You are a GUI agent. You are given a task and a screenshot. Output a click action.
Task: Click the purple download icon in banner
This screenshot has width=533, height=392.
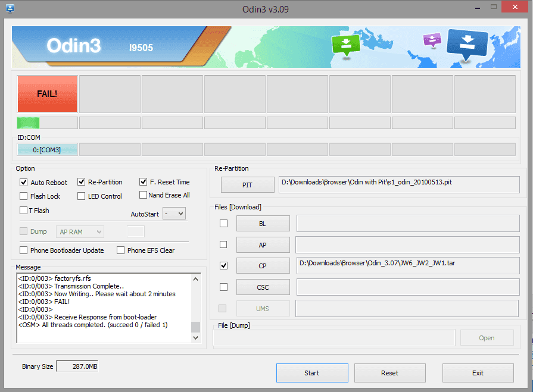[432, 40]
